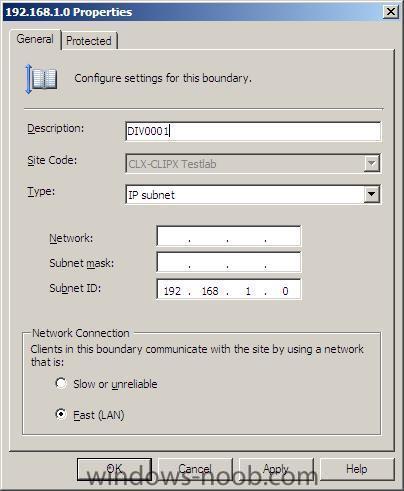404x491 pixels.
Task: Click the boundary book icon
Action: click(41, 79)
